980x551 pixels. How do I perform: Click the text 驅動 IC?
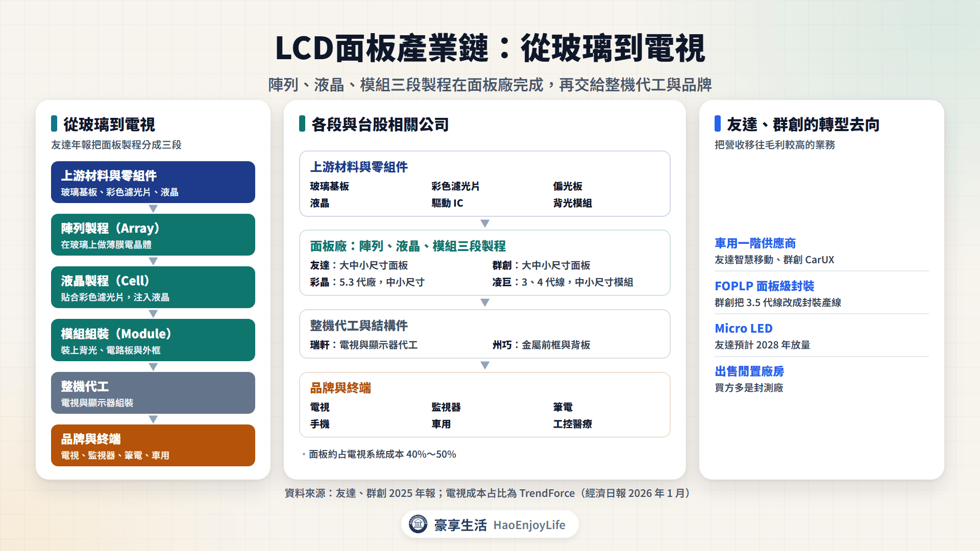coord(448,203)
